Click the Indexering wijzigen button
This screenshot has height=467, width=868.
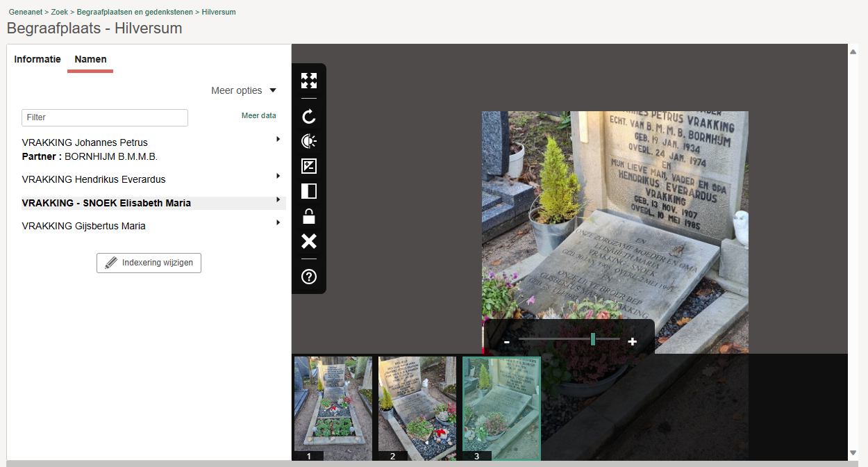pyautogui.click(x=149, y=263)
